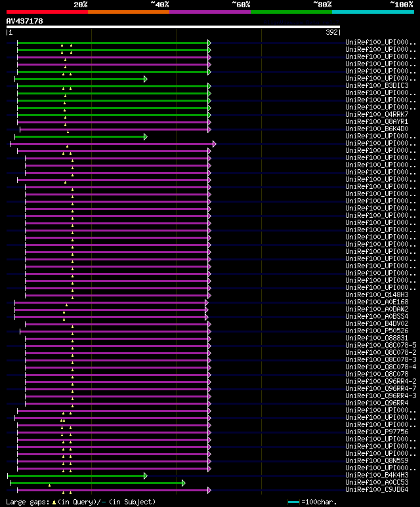
Task: Click arrowhead ending the C9JDG4 alignment
Action: [x=209, y=490]
